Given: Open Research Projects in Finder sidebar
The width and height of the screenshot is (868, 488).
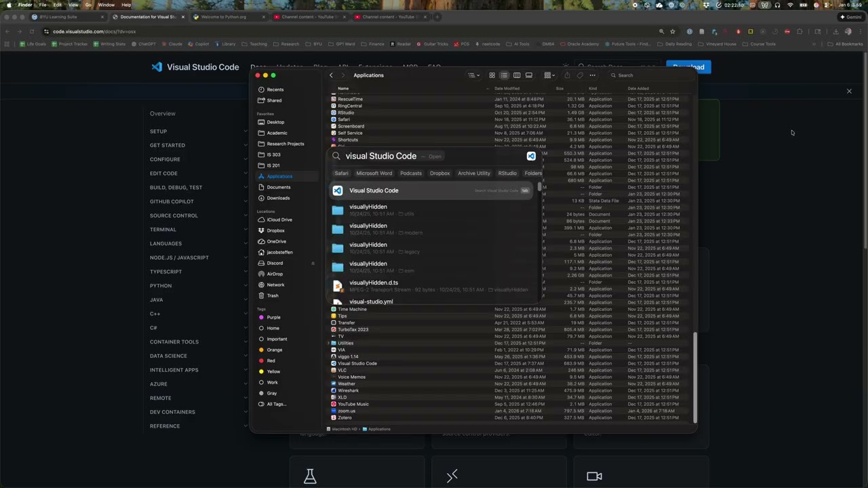Looking at the screenshot, I should (x=285, y=144).
